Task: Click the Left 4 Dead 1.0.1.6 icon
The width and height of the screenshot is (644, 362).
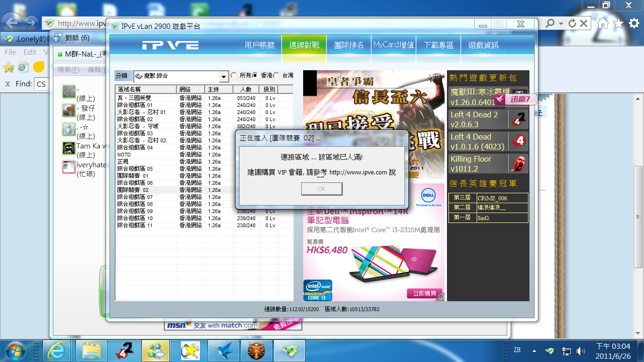Action: pyautogui.click(x=519, y=141)
